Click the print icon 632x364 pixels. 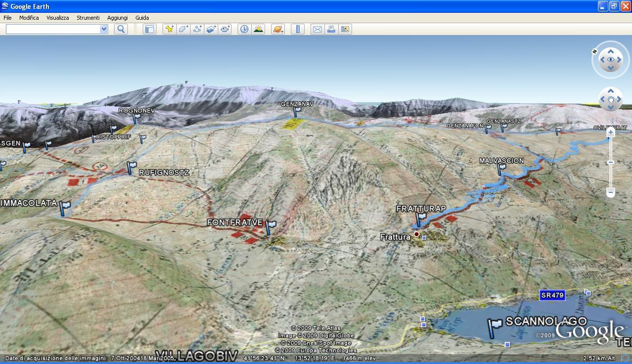coord(331,29)
